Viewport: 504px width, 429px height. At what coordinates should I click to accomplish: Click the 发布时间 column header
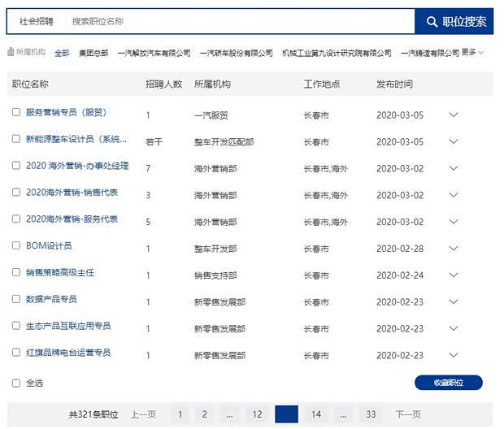click(395, 84)
